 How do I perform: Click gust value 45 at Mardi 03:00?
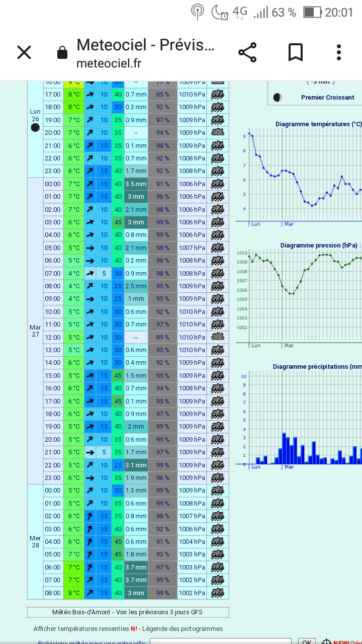coord(118,222)
